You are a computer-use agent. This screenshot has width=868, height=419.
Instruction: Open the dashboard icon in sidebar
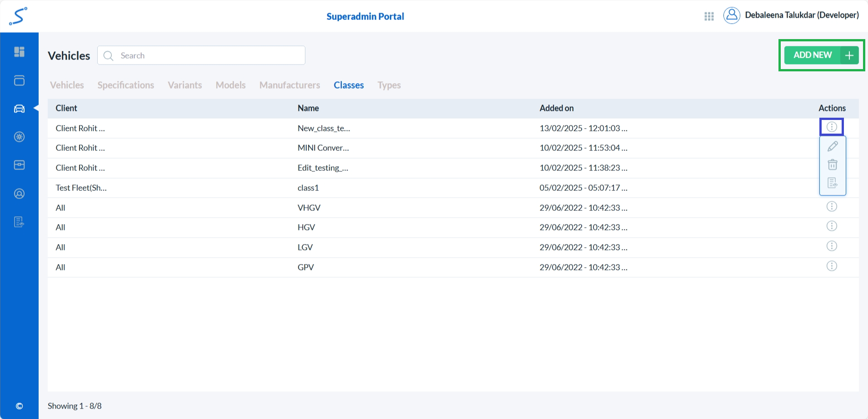(19, 52)
